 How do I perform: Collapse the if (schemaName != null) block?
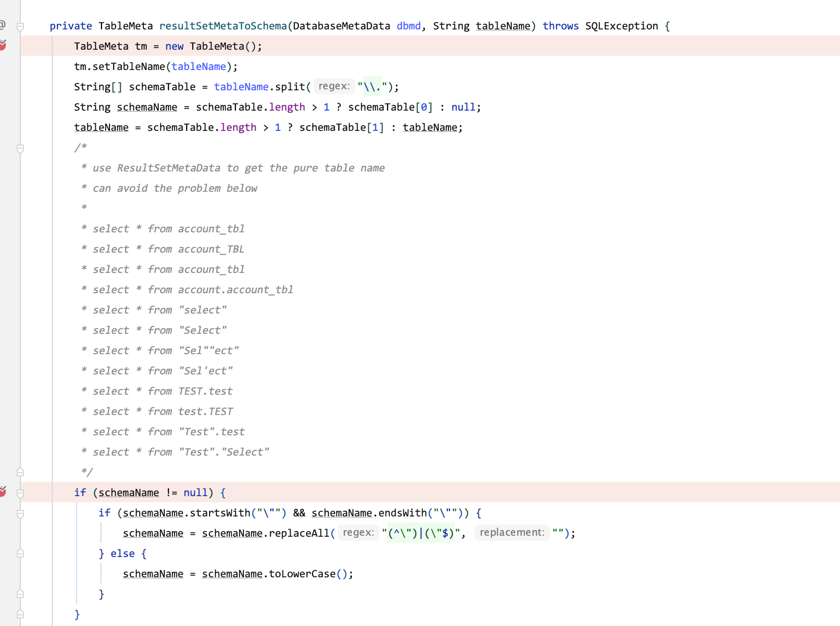(x=20, y=493)
